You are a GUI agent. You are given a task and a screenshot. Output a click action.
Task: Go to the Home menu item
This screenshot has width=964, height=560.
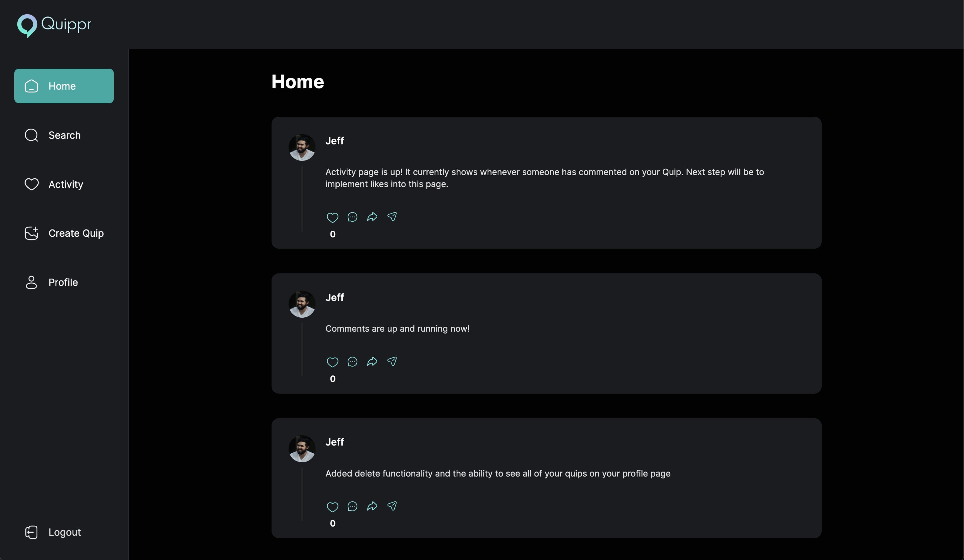(x=64, y=86)
